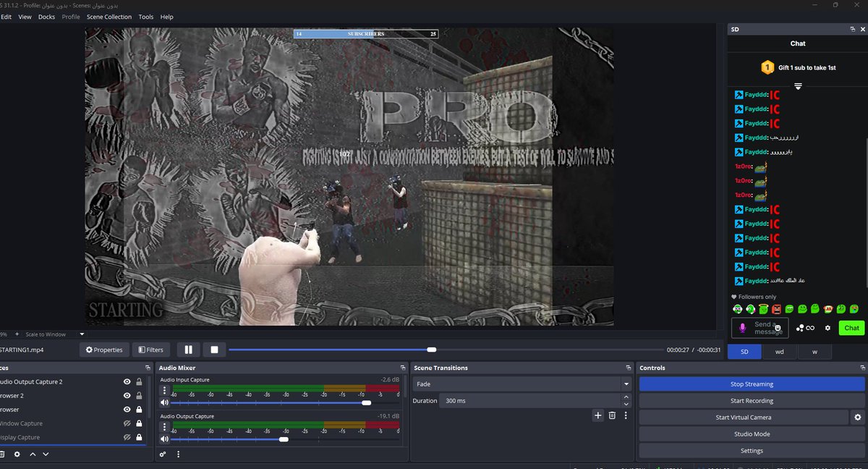Lock the Audio Output Capture 2 source
Viewport: 868px width, 469px height.
pyautogui.click(x=139, y=382)
